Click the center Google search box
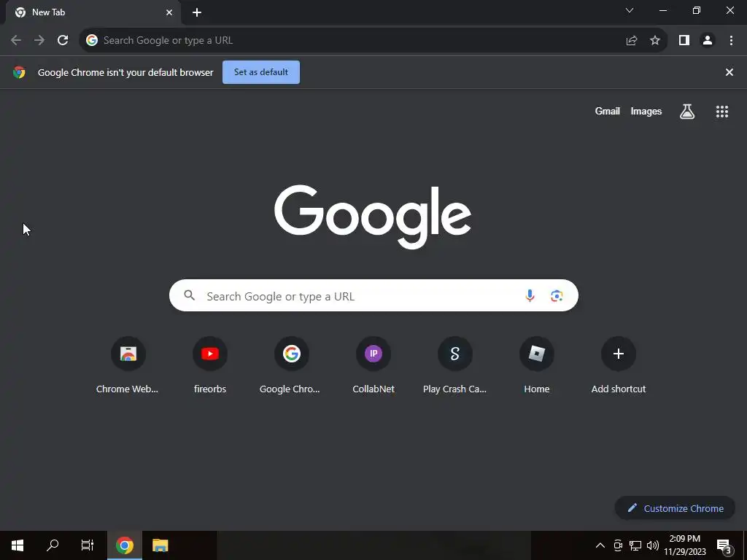Image resolution: width=747 pixels, height=560 pixels. tap(373, 296)
